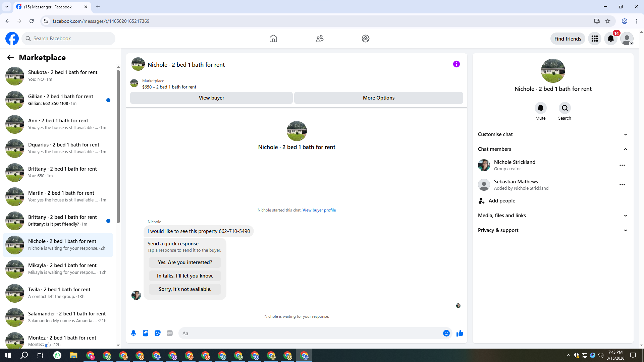This screenshot has width=644, height=362.
Task: Collapse the Chat members section
Action: tap(553, 149)
